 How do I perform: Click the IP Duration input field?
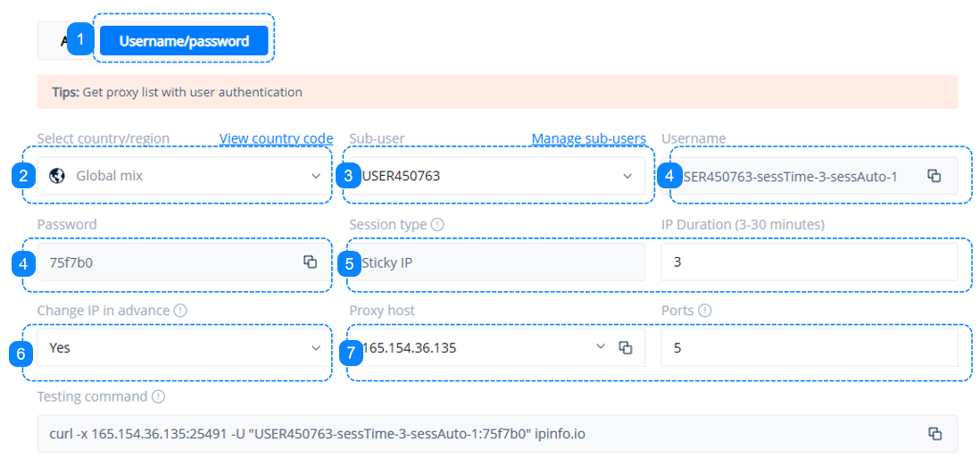808,262
